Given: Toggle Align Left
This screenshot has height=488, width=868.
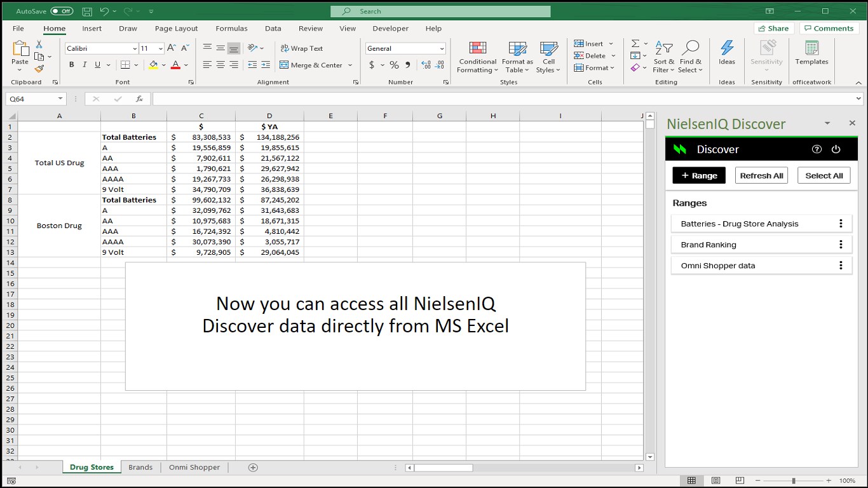Looking at the screenshot, I should (207, 65).
